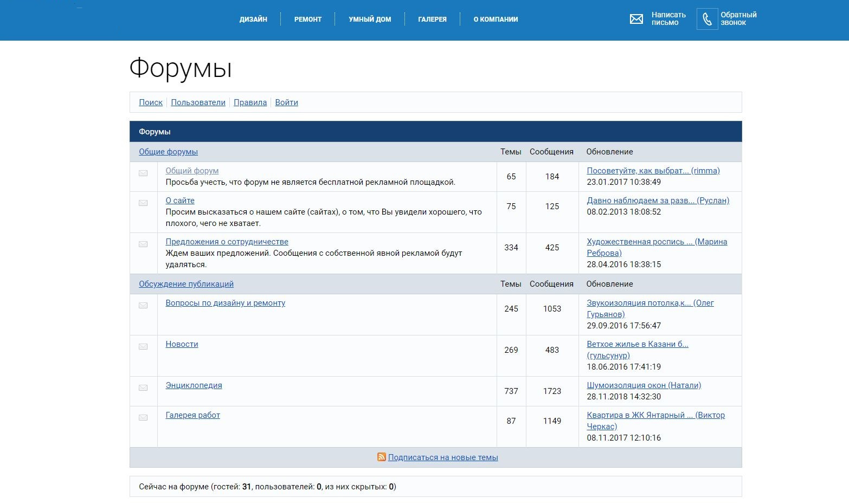Click Подписаться на новые темы link

click(x=443, y=457)
